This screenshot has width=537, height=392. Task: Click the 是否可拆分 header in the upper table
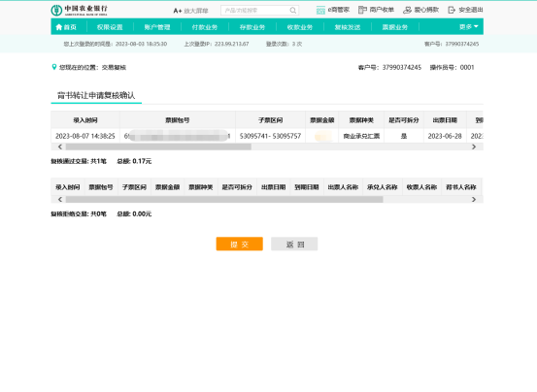click(x=404, y=120)
